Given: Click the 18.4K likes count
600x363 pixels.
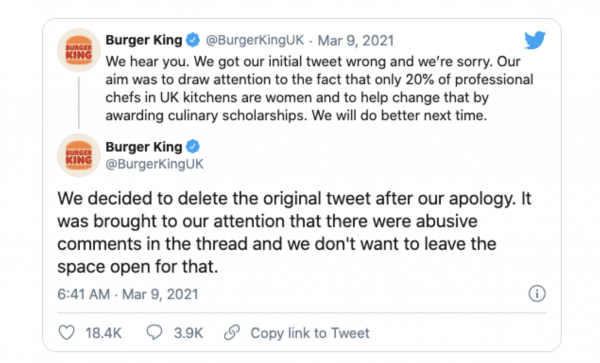Looking at the screenshot, I should (103, 333).
